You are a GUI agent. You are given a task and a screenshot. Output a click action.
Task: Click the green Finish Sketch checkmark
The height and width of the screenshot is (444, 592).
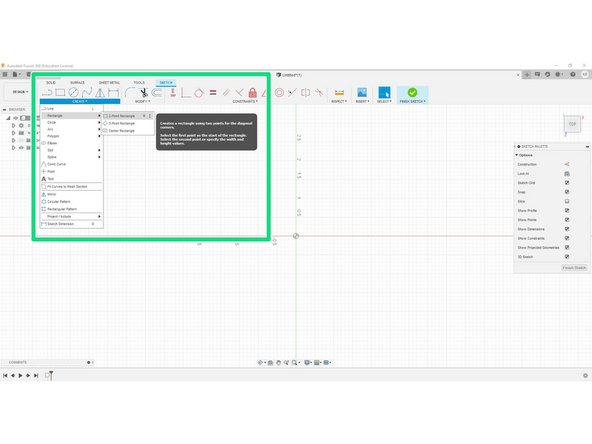click(412, 92)
